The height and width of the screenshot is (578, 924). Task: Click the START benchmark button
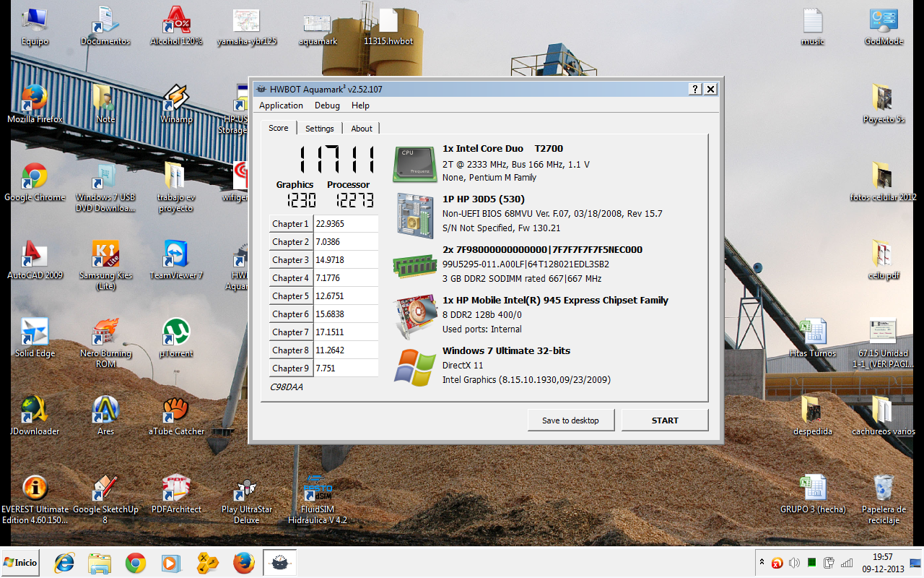pos(665,420)
